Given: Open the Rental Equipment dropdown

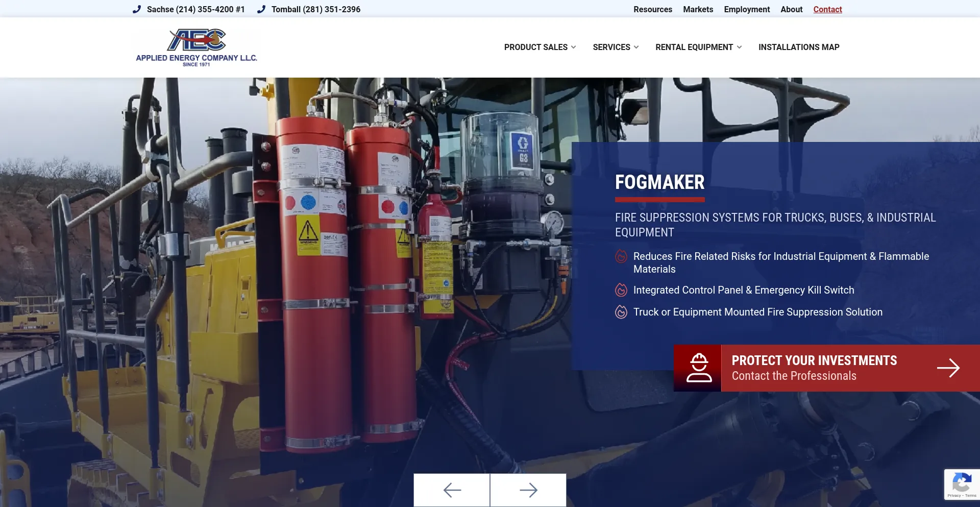Looking at the screenshot, I should (698, 47).
